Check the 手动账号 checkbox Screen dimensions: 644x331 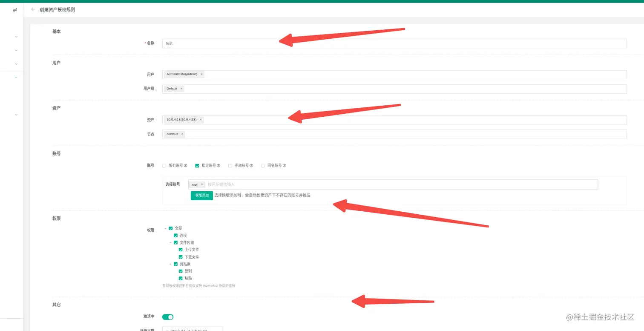[230, 165]
